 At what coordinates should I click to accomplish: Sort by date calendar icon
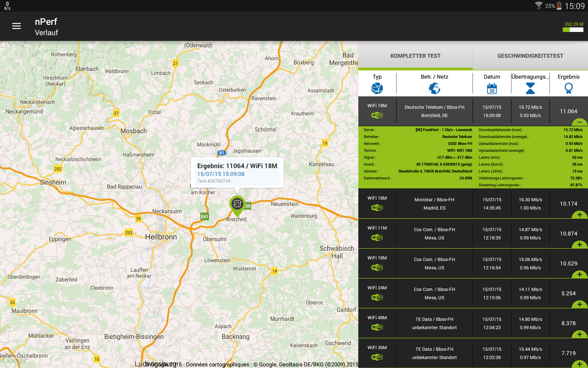492,88
